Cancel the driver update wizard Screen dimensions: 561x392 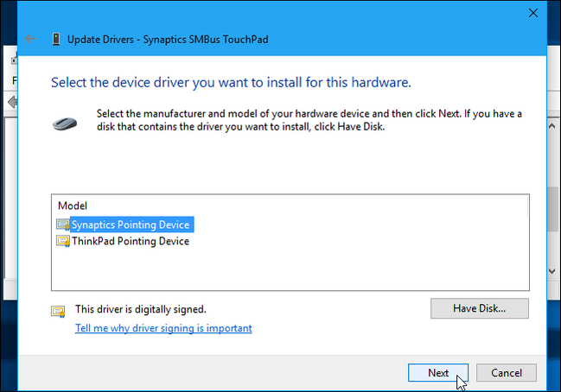coord(507,373)
